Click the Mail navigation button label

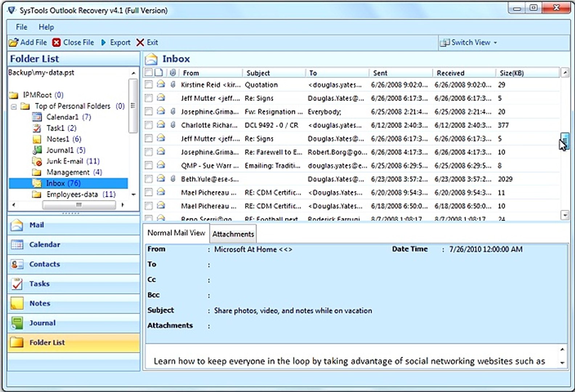pos(37,225)
